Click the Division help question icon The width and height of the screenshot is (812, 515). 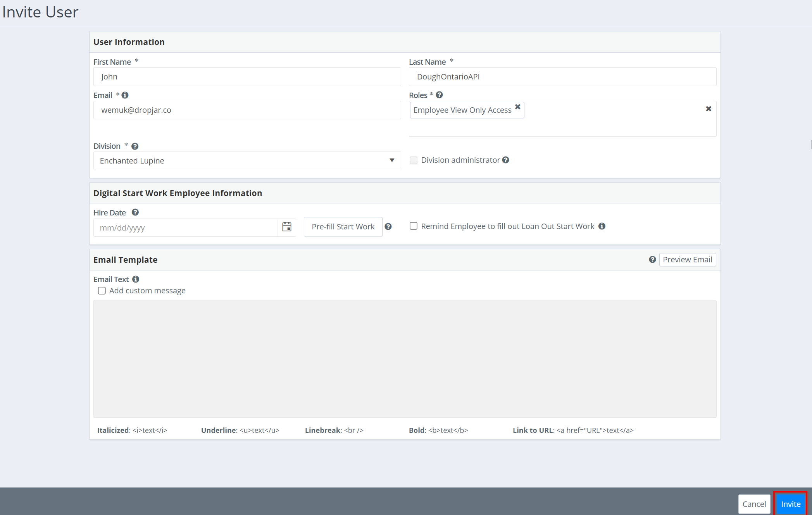135,146
